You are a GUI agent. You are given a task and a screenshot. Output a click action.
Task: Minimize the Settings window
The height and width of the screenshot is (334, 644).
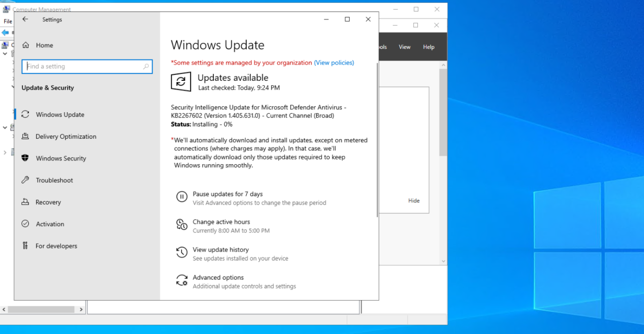(x=326, y=19)
